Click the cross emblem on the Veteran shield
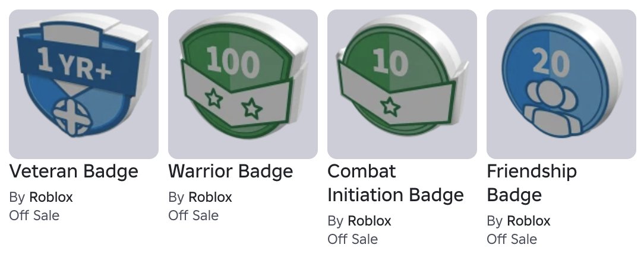The image size is (644, 273). [71, 117]
